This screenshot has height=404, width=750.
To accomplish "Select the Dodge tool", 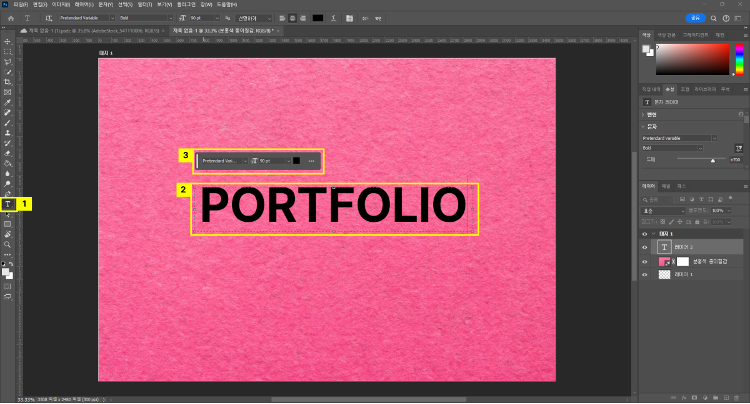I will [7, 184].
